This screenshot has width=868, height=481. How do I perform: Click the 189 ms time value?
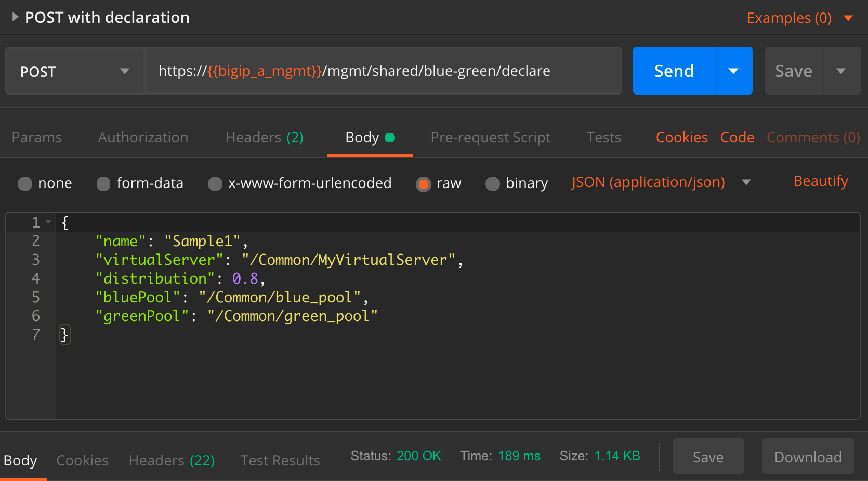click(x=519, y=456)
